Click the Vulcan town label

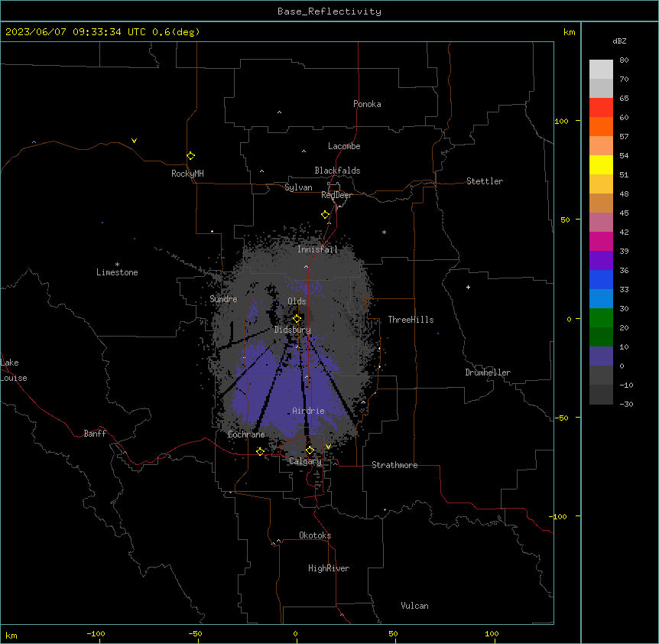coord(415,606)
